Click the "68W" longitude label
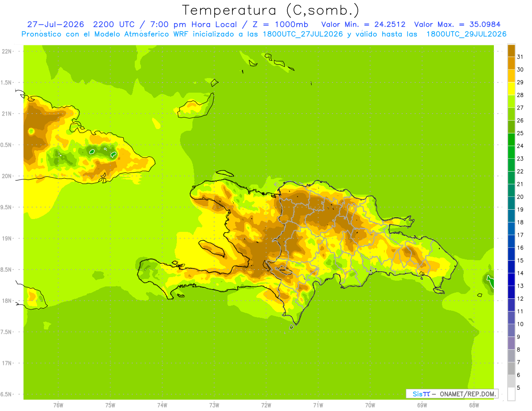This screenshot has height=411, width=532. (474, 405)
